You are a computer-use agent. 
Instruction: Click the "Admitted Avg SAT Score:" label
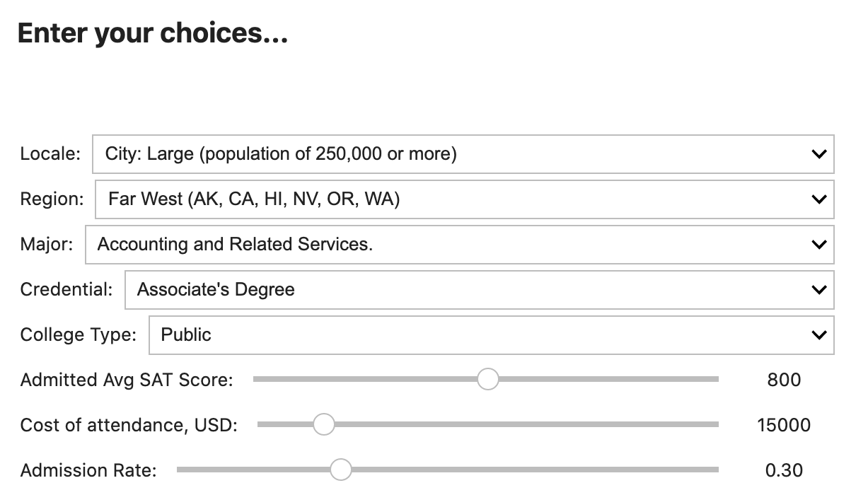[x=127, y=380]
